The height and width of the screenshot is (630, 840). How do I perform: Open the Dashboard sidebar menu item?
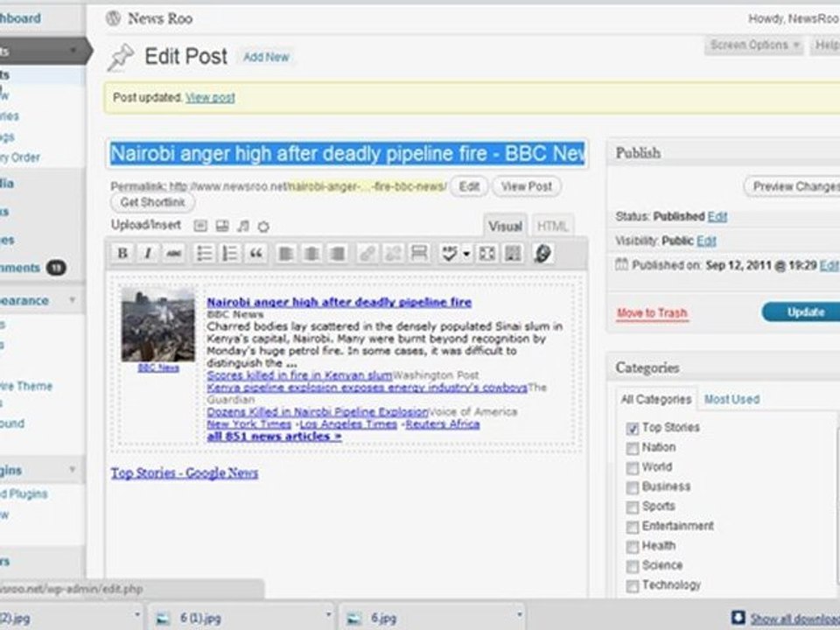point(20,18)
